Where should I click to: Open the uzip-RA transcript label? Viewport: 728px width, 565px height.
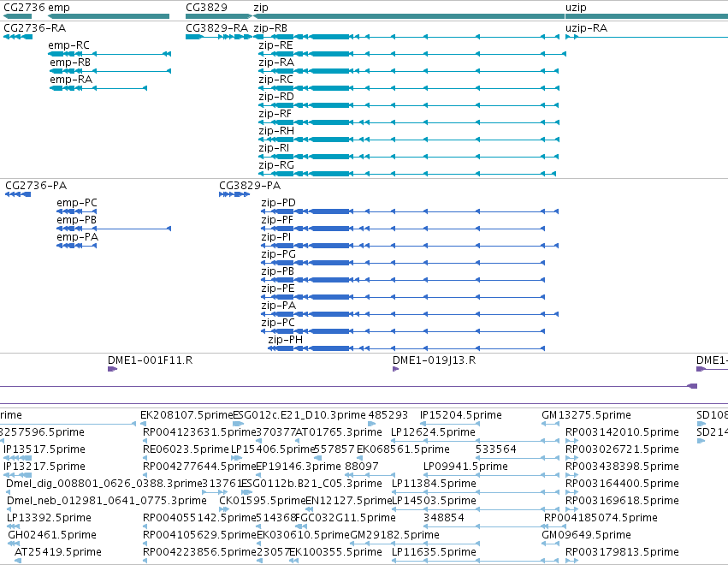[x=586, y=28]
